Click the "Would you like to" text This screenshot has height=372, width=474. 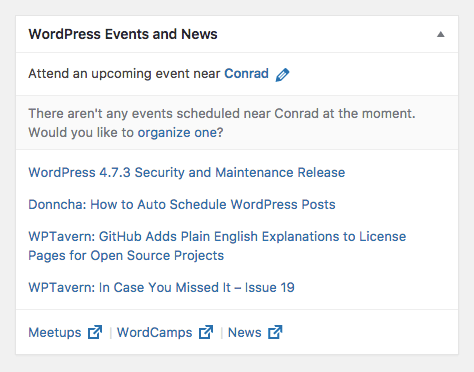81,133
